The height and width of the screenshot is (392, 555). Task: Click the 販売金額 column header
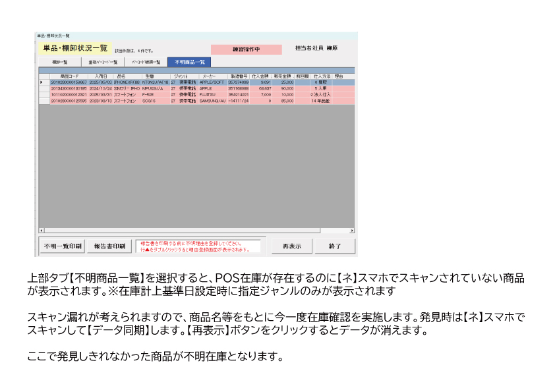(283, 76)
